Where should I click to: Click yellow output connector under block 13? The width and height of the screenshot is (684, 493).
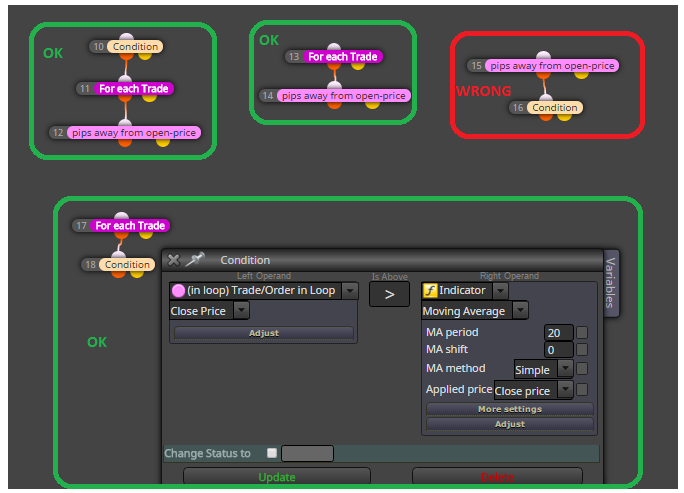pyautogui.click(x=358, y=66)
